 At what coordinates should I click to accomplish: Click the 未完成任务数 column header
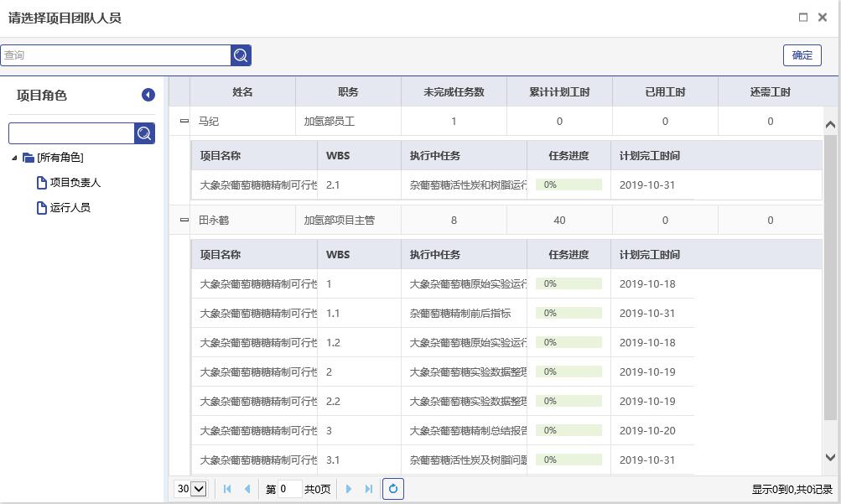coord(454,92)
